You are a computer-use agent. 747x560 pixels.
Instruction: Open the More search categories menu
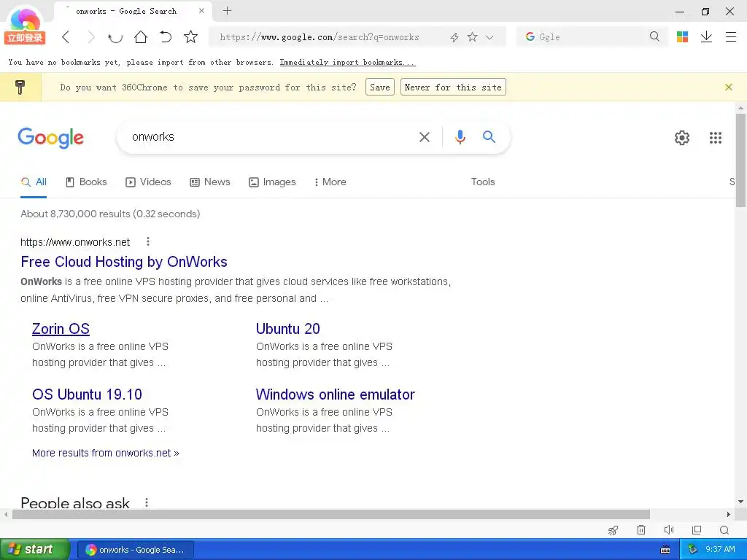330,182
